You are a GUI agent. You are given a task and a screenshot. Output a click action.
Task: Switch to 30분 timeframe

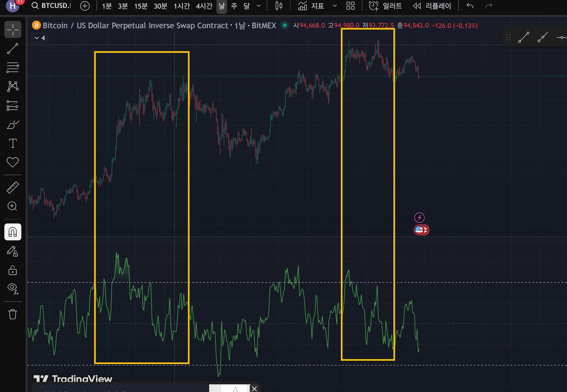coord(160,6)
